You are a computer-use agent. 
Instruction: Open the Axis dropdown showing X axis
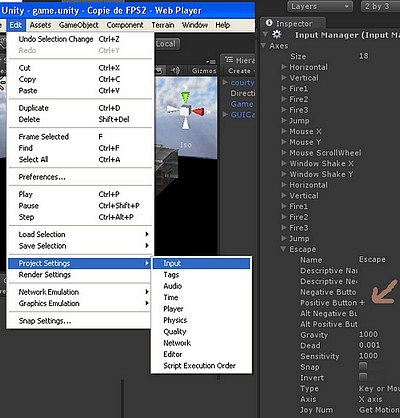point(379,399)
